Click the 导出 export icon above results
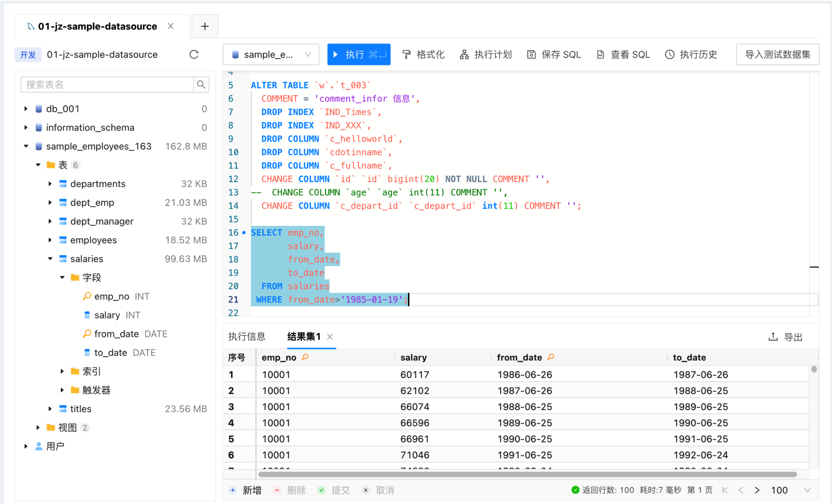This screenshot has width=832, height=504. [x=773, y=337]
